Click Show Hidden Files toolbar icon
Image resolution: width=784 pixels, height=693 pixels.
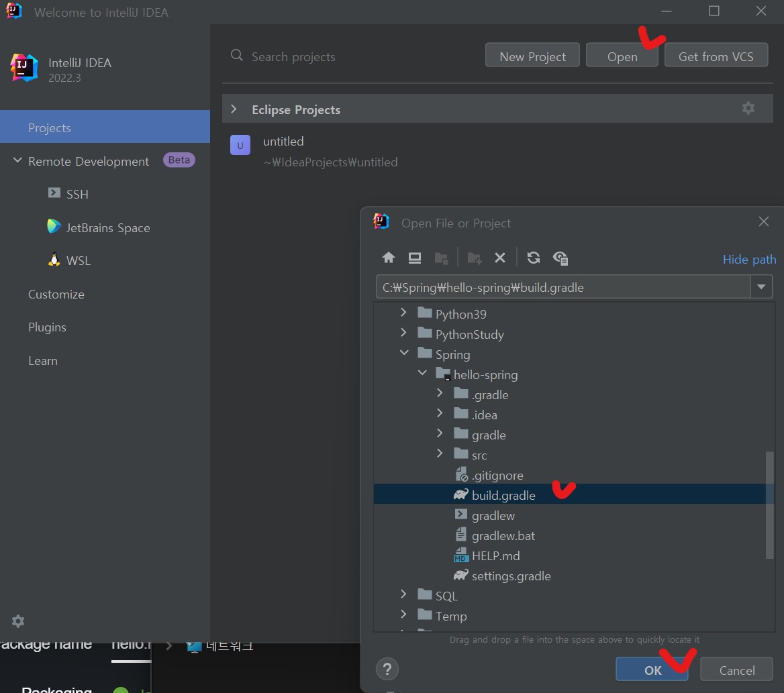(x=560, y=258)
